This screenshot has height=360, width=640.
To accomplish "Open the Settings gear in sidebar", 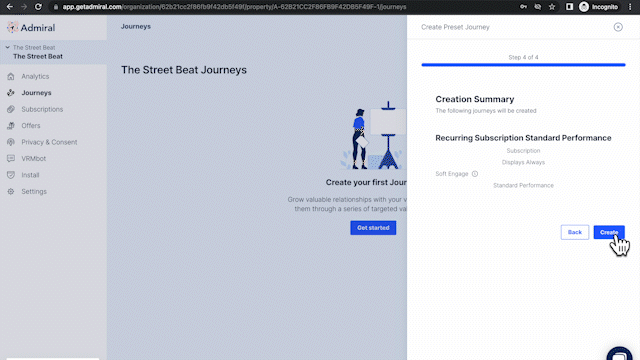I will [x=11, y=191].
